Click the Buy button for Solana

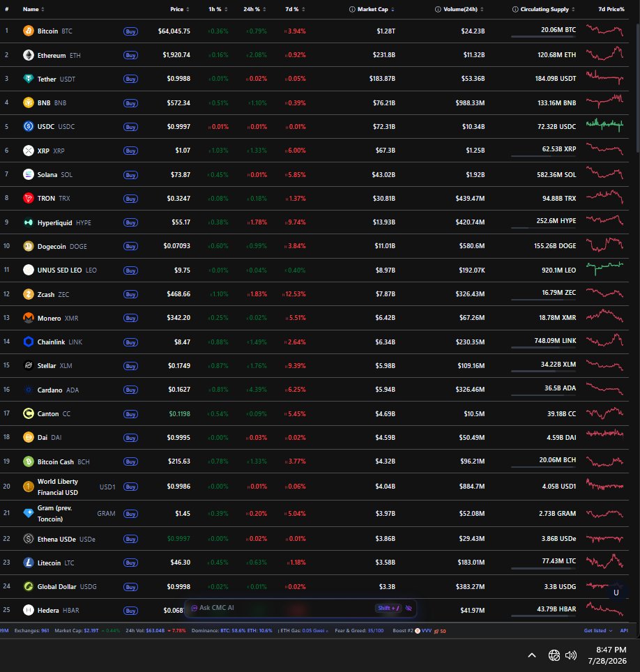tap(131, 175)
